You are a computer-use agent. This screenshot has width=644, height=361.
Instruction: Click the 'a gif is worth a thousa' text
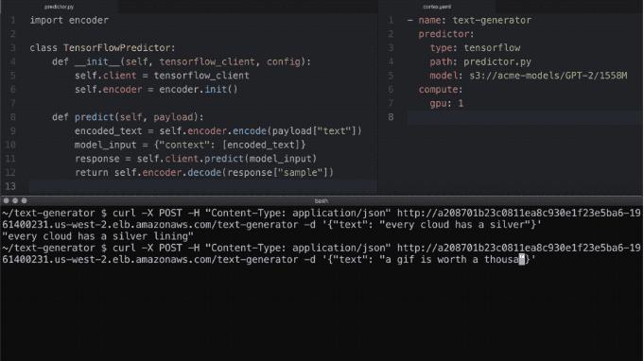click(452, 260)
